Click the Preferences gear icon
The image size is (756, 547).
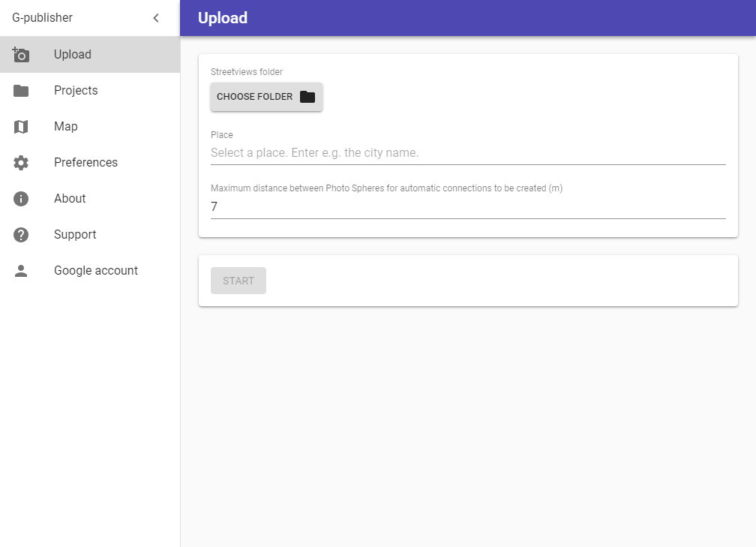point(21,163)
